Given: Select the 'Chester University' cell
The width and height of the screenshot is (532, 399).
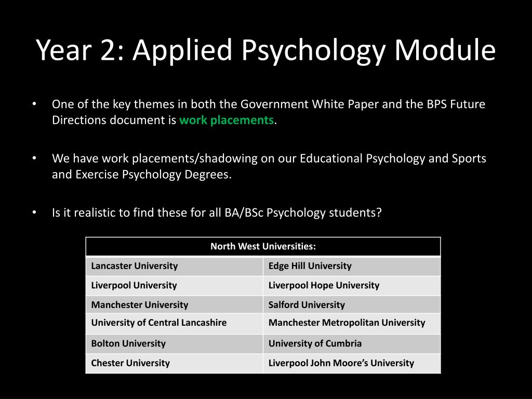Looking at the screenshot, I should point(175,363).
